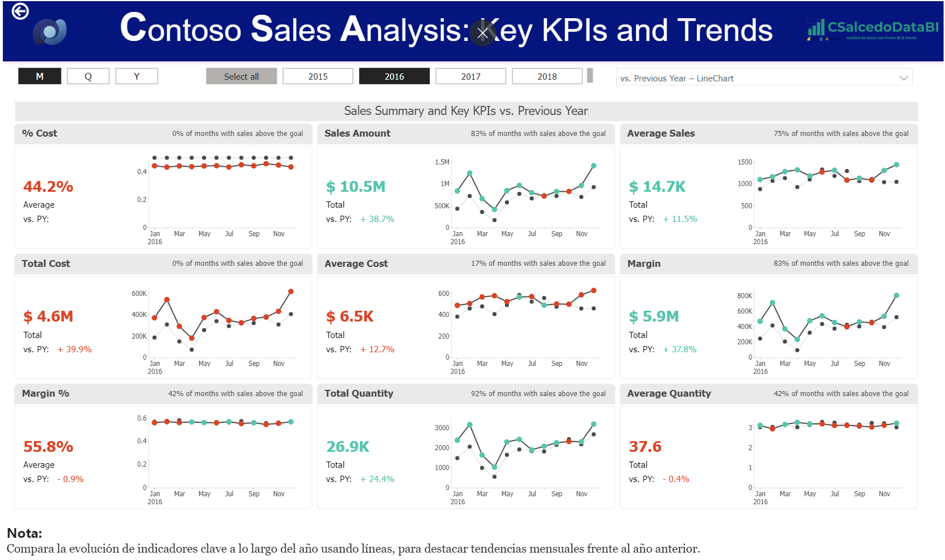Screen dimensions: 945x560
Task: Click the Power BI sphere logo
Action: (50, 32)
